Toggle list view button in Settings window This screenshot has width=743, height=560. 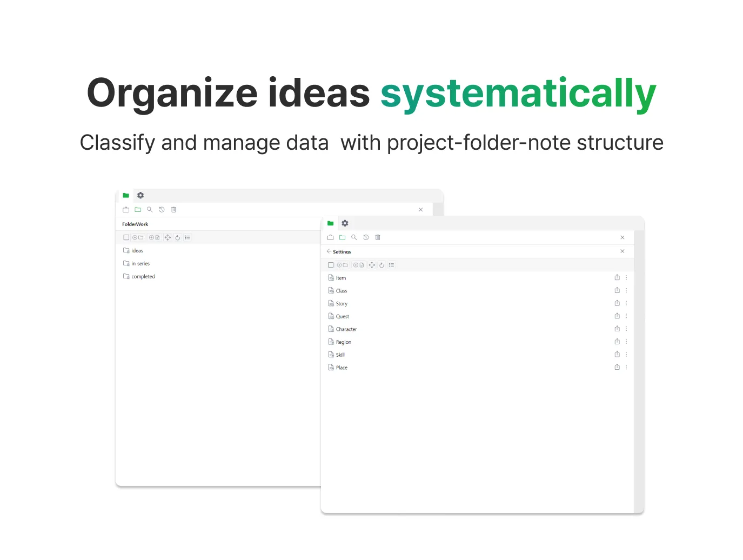click(392, 265)
